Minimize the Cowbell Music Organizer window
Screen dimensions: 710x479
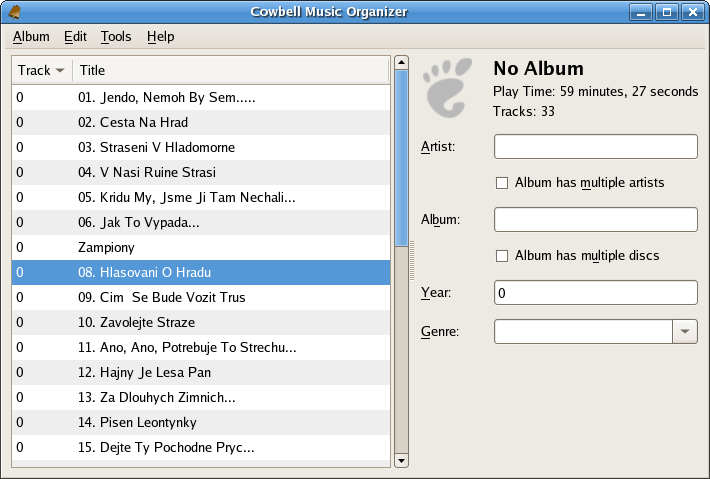(x=641, y=12)
